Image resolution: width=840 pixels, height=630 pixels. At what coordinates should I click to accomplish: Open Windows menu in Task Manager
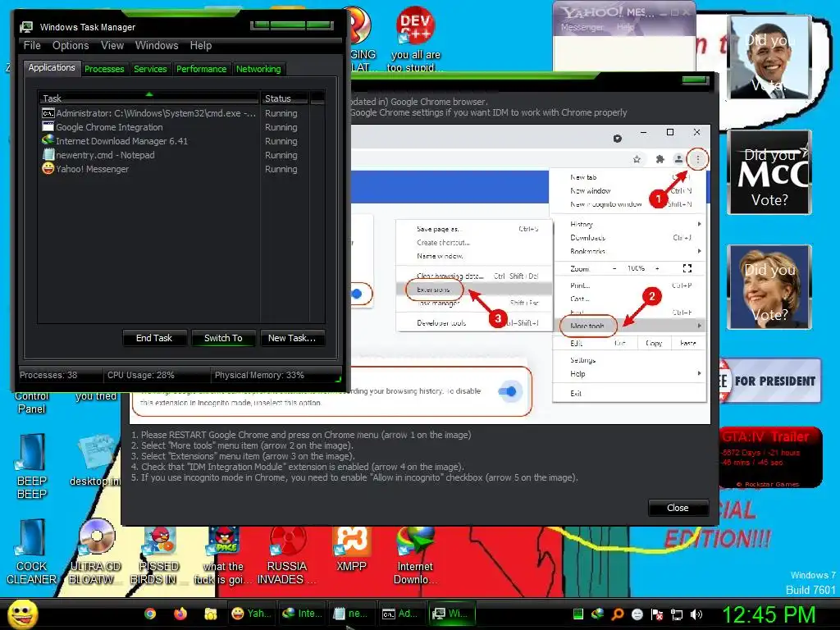(x=157, y=46)
